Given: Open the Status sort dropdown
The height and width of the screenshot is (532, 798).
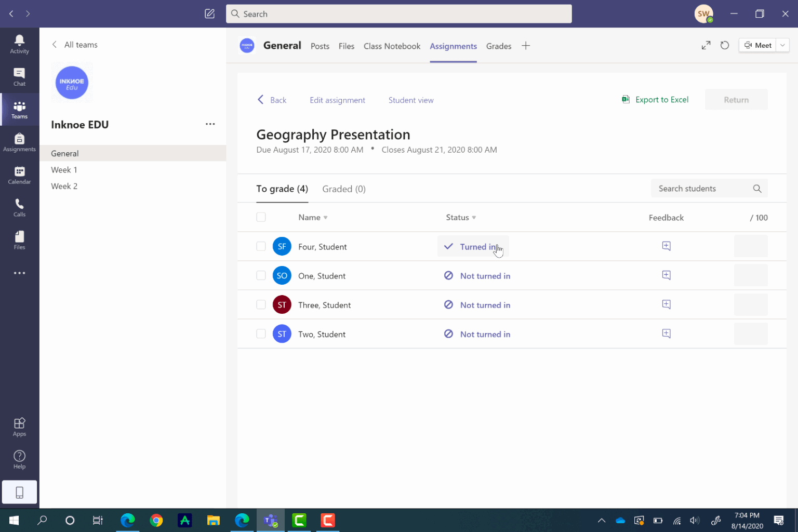Looking at the screenshot, I should [474, 217].
